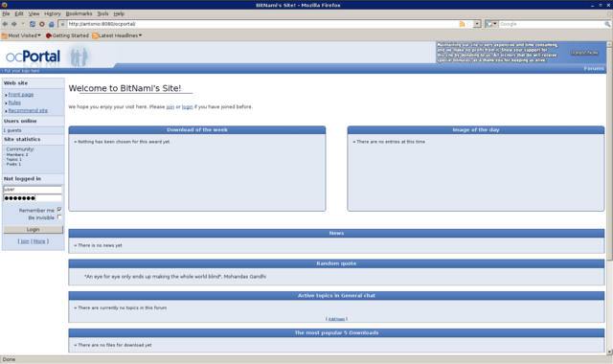This screenshot has height=364, width=613.
Task: Click the browser Forward arrow
Action: coord(14,24)
